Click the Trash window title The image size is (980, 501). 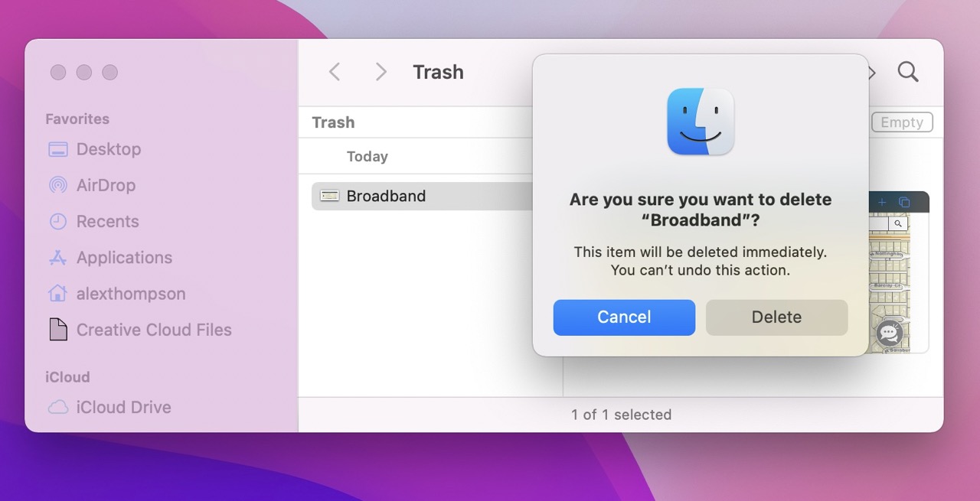pyautogui.click(x=438, y=72)
